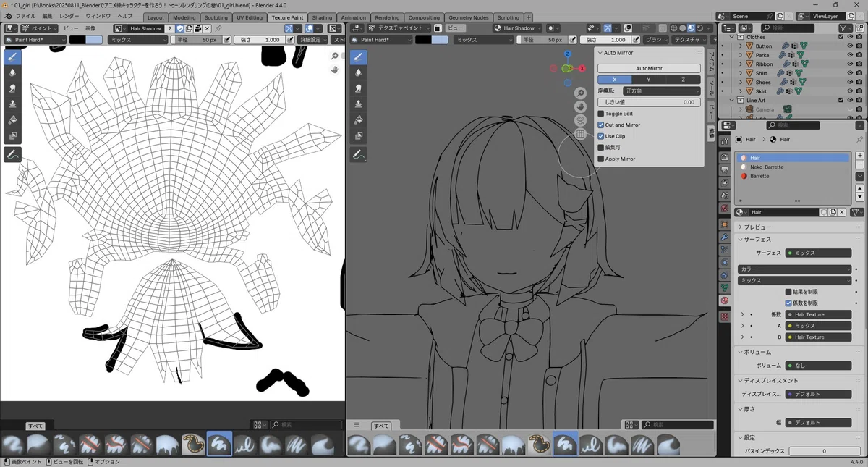Viewport: 868px width, 467px height.
Task: Click the zoom icon in image editor
Action: pos(334,56)
